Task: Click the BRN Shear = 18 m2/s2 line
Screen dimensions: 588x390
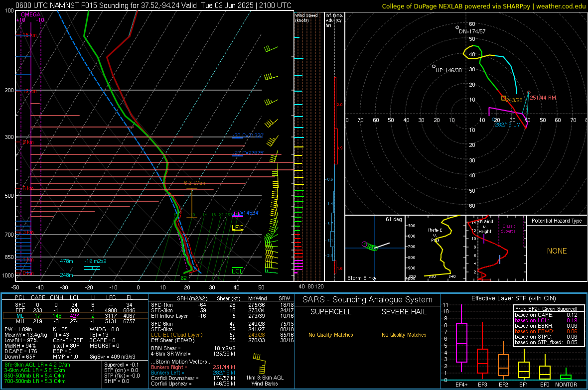Action: [x=193, y=348]
